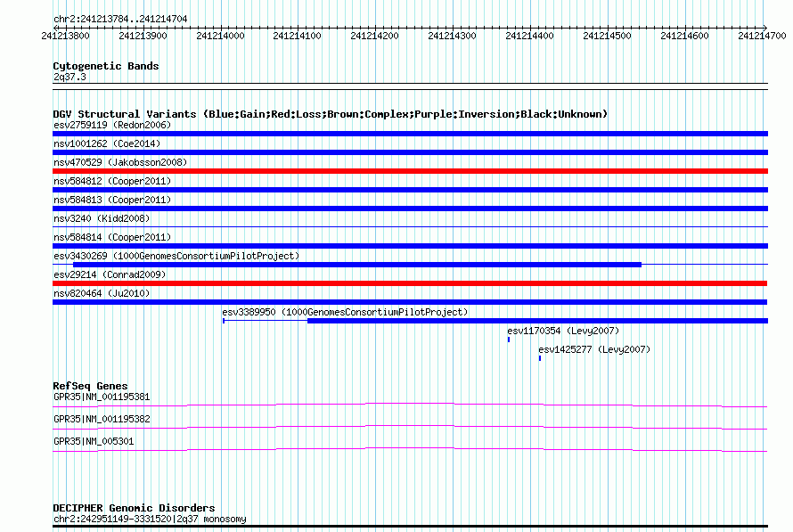The image size is (793, 532).
Task: Click ruler coordinate 241214700
Action: coord(762,36)
